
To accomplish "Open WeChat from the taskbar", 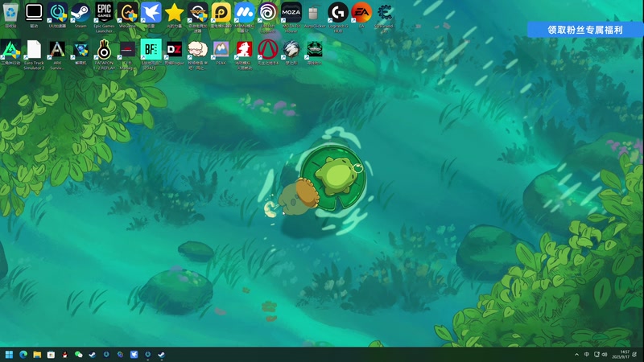I will (78, 355).
